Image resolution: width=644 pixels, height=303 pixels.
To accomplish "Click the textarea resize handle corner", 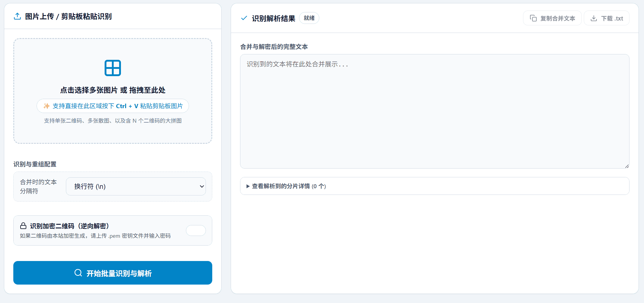I will tap(627, 166).
